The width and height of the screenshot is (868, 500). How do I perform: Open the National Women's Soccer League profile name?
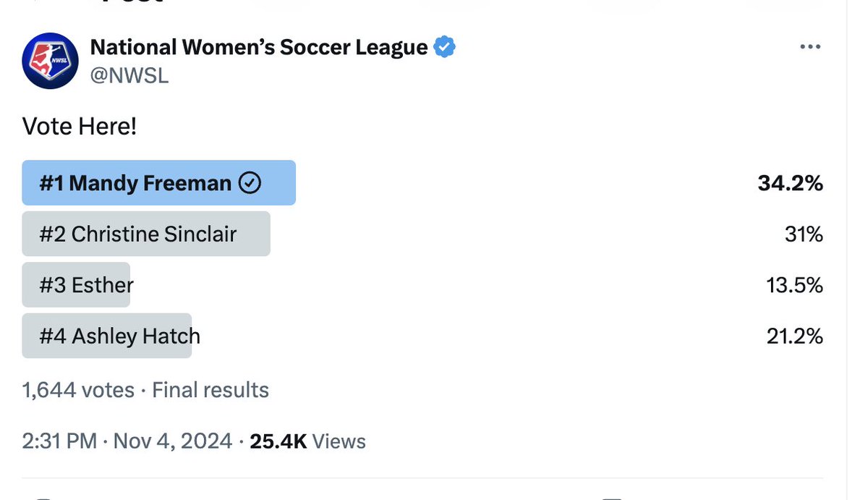tap(258, 48)
